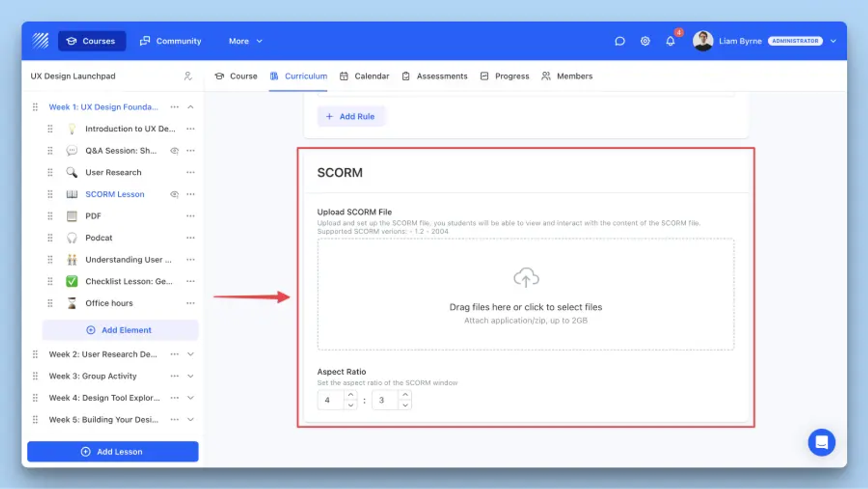
Task: Click the User Research magnifier icon
Action: point(72,173)
